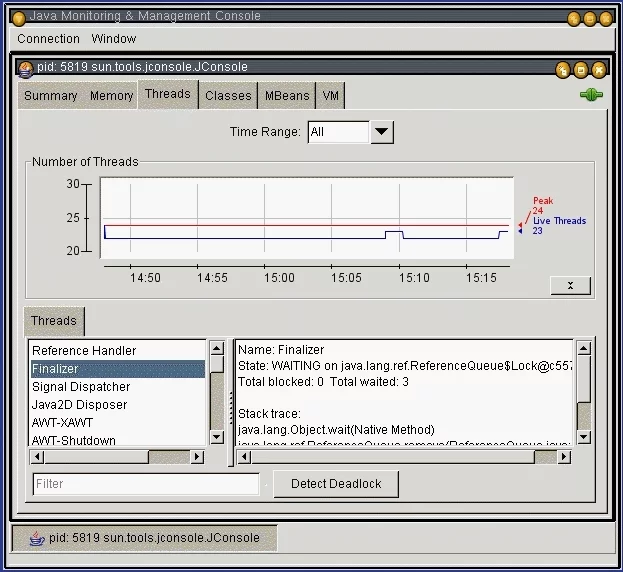623x572 pixels.
Task: Open the Time Range dropdown arrow
Action: coord(381,132)
